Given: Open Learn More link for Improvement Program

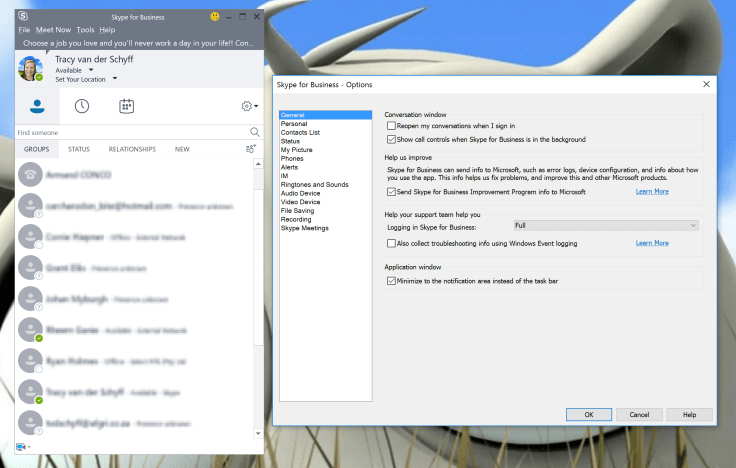Looking at the screenshot, I should pos(652,191).
